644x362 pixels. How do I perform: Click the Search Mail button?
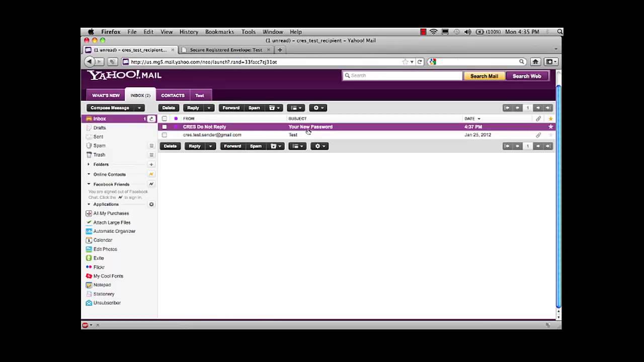484,76
